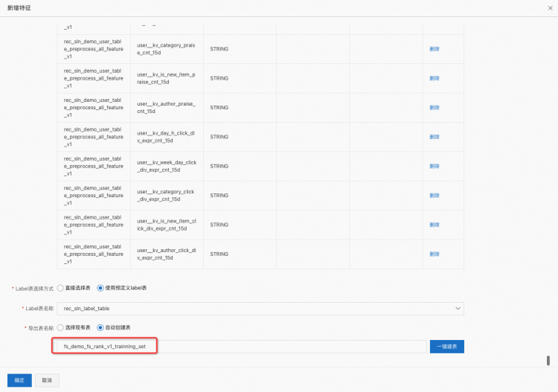The width and height of the screenshot is (558, 392).
Task: Choose 选择现有表 radio option
Action: click(x=60, y=327)
